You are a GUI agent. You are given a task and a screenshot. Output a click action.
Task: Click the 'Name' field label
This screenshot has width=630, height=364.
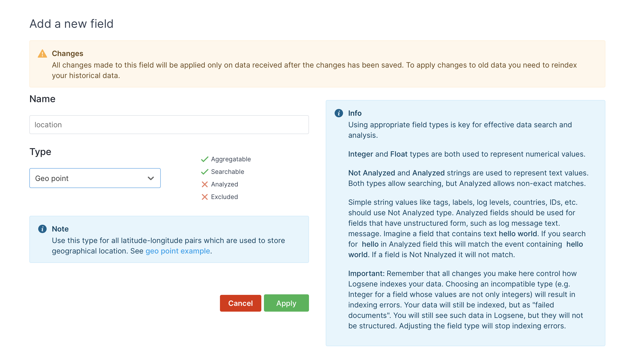point(42,99)
